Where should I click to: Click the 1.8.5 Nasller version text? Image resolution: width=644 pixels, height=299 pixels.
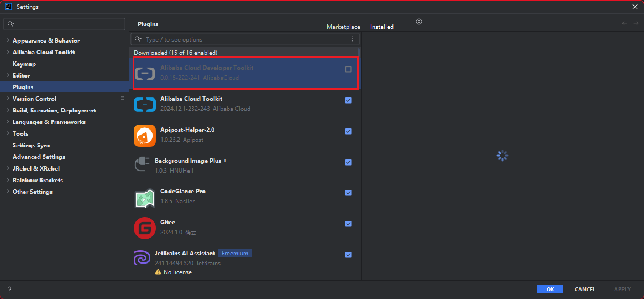click(x=177, y=202)
